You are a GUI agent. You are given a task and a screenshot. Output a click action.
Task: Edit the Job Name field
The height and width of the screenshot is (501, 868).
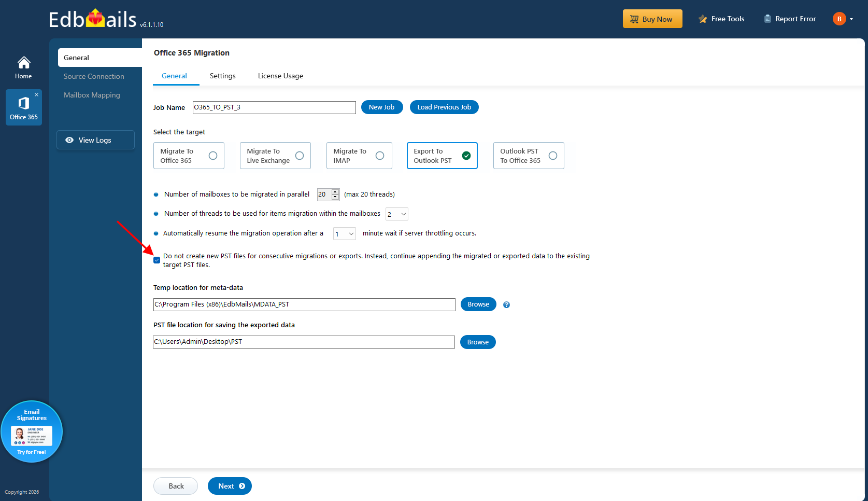coord(274,107)
